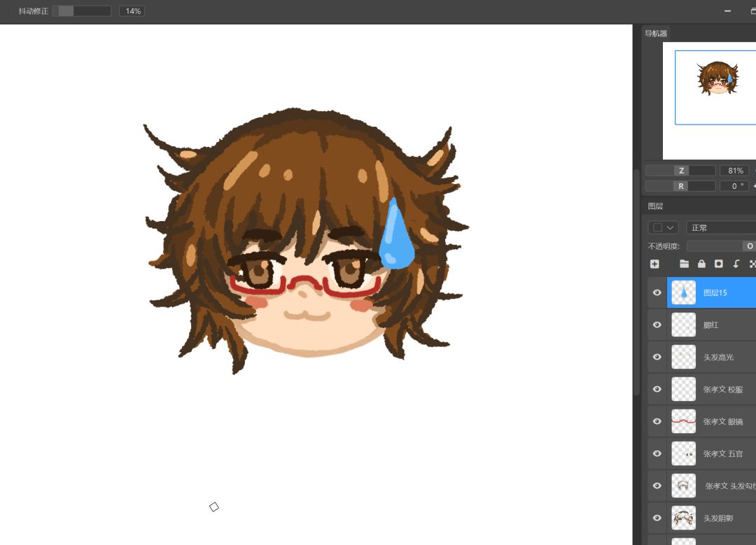Click the Z zoom slider in the navigator
This screenshot has height=545, width=756.
click(680, 171)
